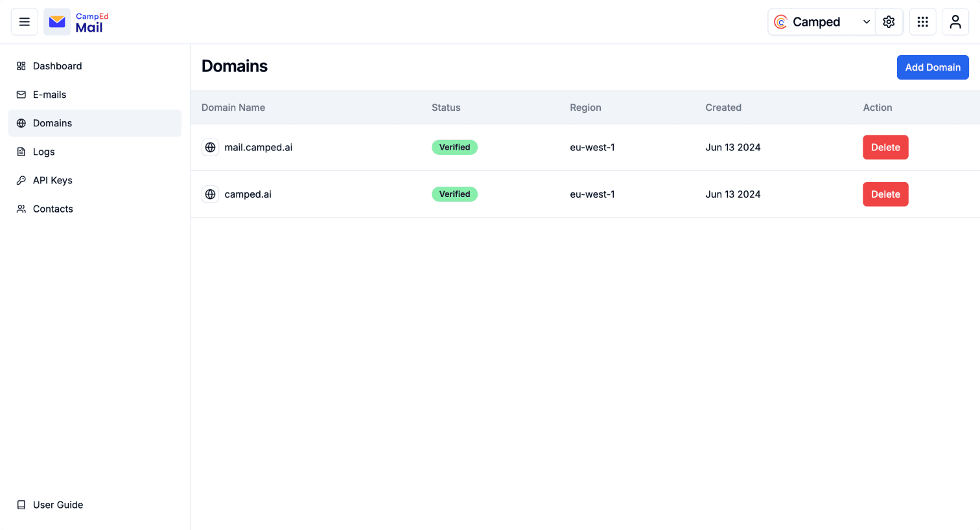The height and width of the screenshot is (530, 980).
Task: Click the Verified badge for camped.ai
Action: pos(454,194)
